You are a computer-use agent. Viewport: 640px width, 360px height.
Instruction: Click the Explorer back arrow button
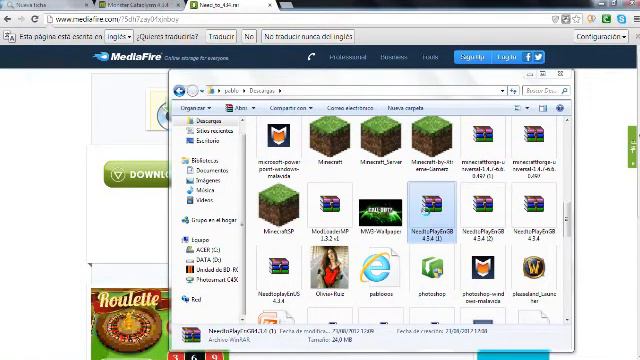tap(179, 91)
